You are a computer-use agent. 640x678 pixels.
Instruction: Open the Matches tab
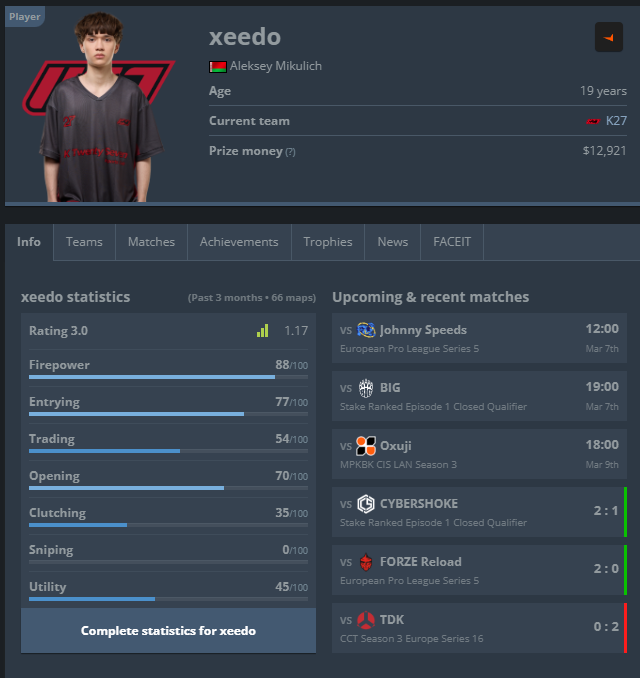tap(151, 242)
